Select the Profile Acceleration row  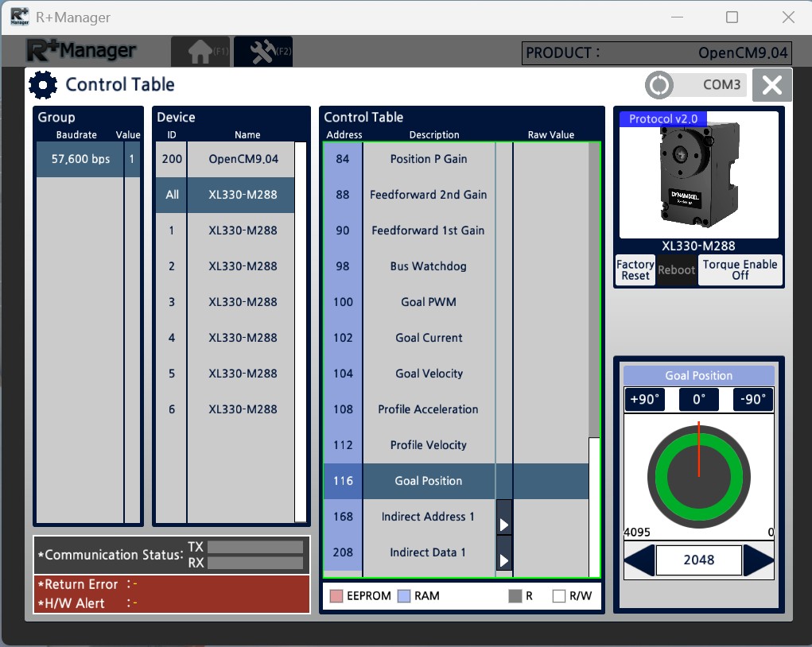456,409
